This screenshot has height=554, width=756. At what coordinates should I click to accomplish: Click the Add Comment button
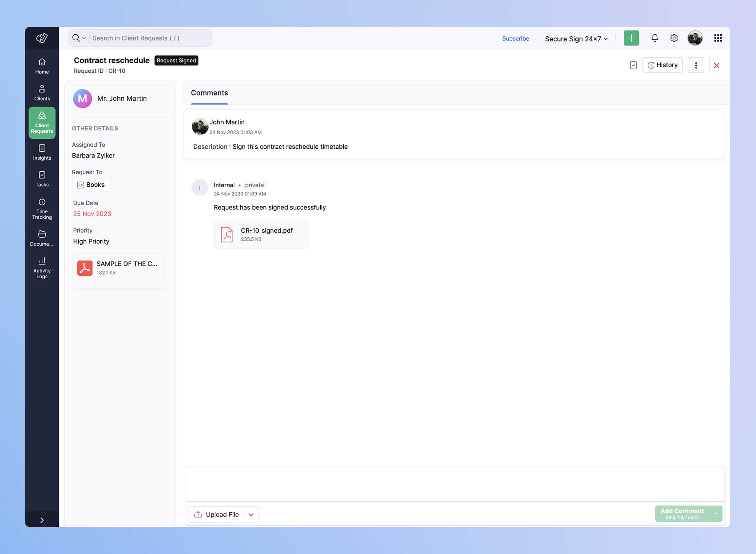coord(682,513)
